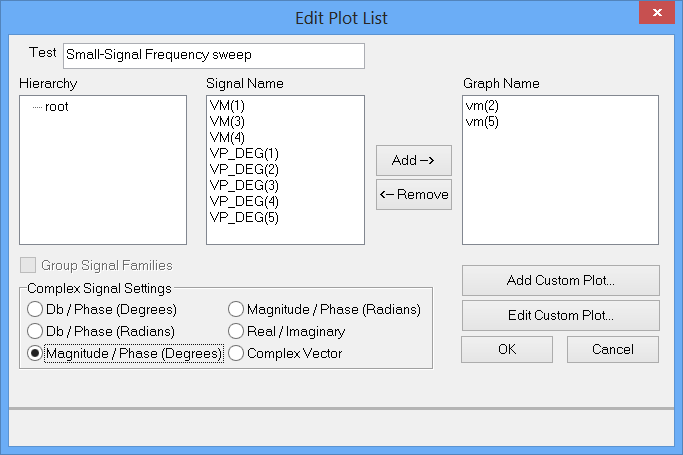
Task: Select root in the Hierarchy tree
Action: tap(56, 106)
